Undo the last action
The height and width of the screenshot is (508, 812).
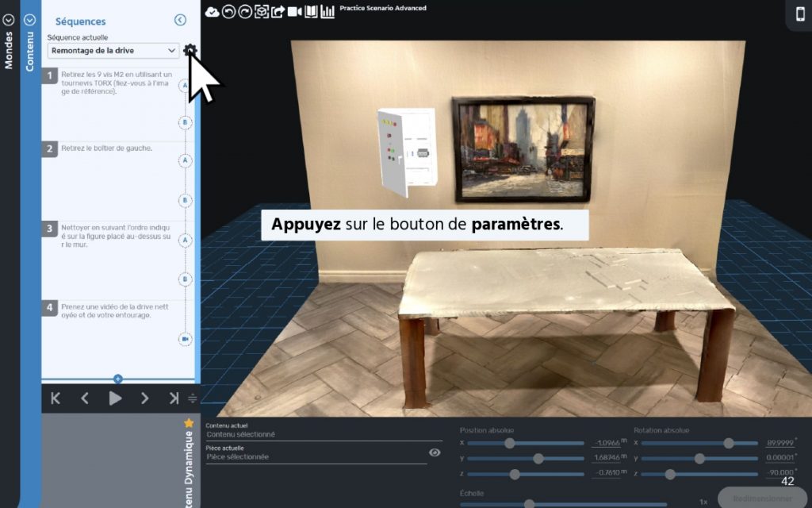click(x=228, y=12)
